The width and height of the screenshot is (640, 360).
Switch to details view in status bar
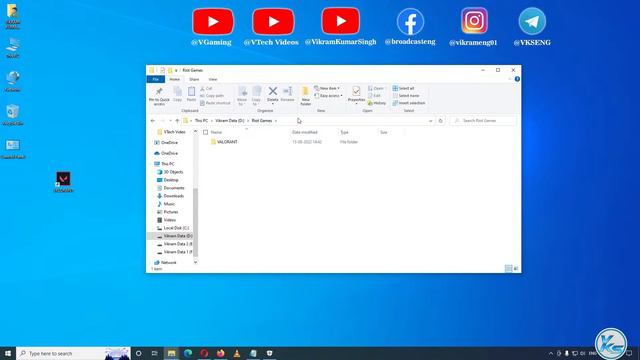tap(508, 268)
